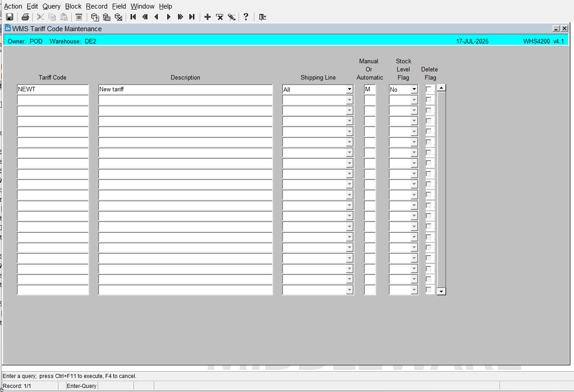Close the WMS Tariff Code Maintenance window
The width and height of the screenshot is (574, 392).
click(564, 28)
